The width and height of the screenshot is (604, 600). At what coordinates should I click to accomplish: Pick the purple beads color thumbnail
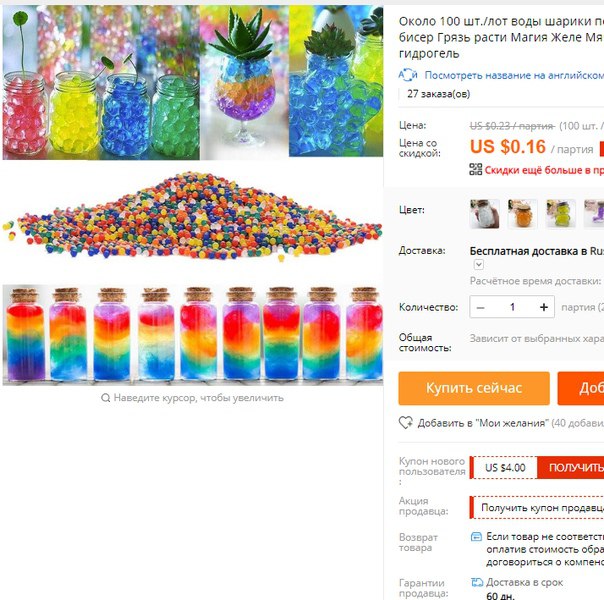point(594,214)
